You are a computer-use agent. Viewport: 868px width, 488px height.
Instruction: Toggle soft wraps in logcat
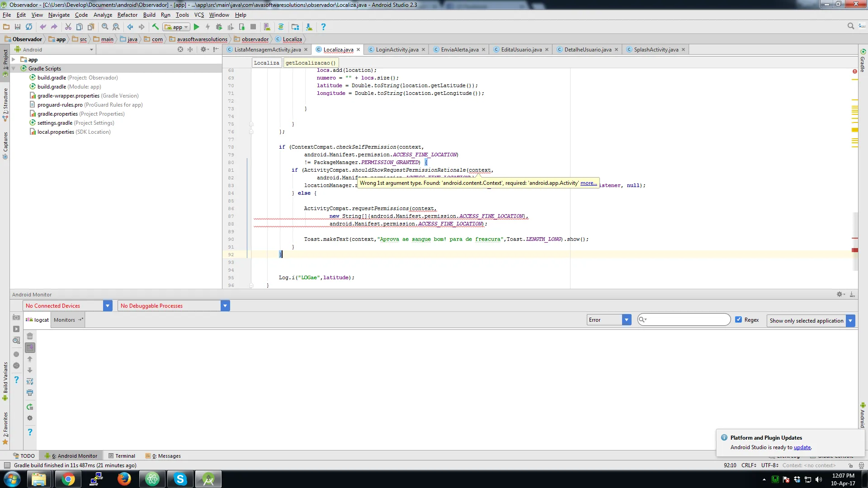(30, 381)
